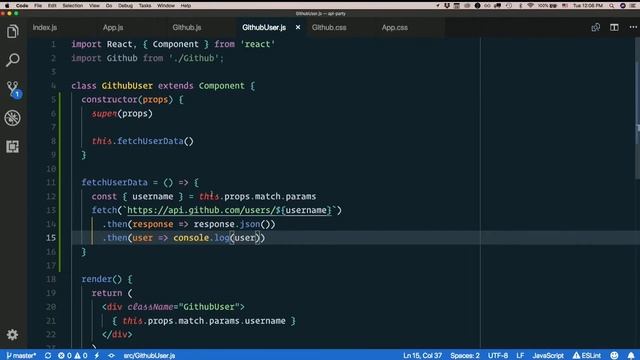640x360 pixels.
Task: Open the Go menu
Action: click(109, 6)
